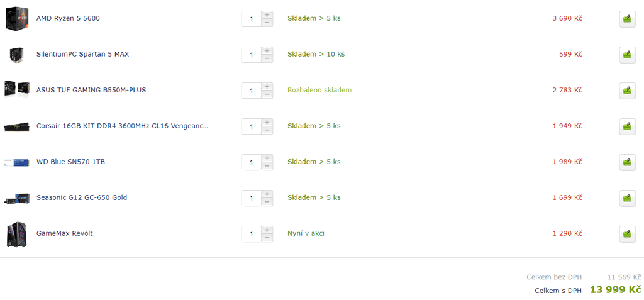Add AMD Ryzen 5 5600 to basket
This screenshot has height=300, width=644.
[627, 19]
